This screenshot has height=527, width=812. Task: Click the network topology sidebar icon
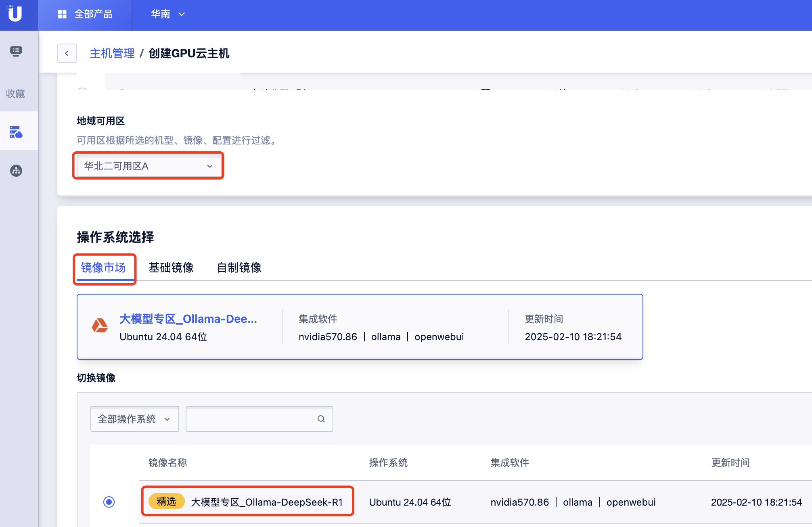(16, 171)
